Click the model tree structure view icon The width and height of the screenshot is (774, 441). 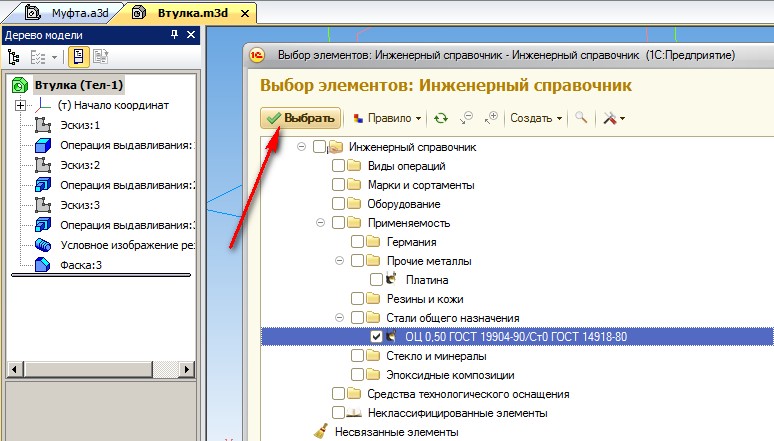14,58
